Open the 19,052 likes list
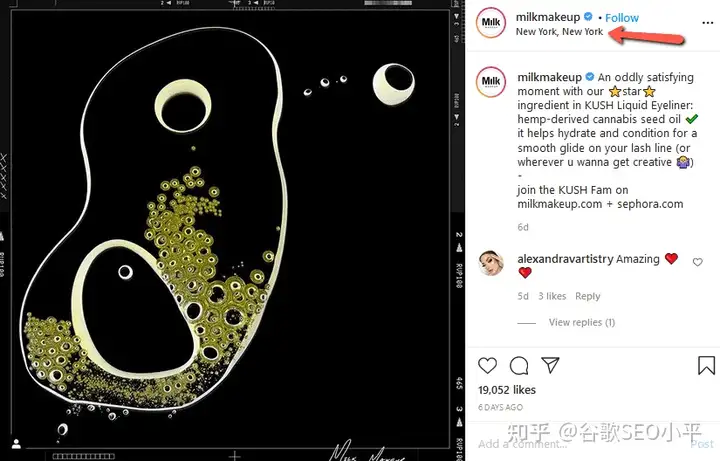 [x=507, y=390]
